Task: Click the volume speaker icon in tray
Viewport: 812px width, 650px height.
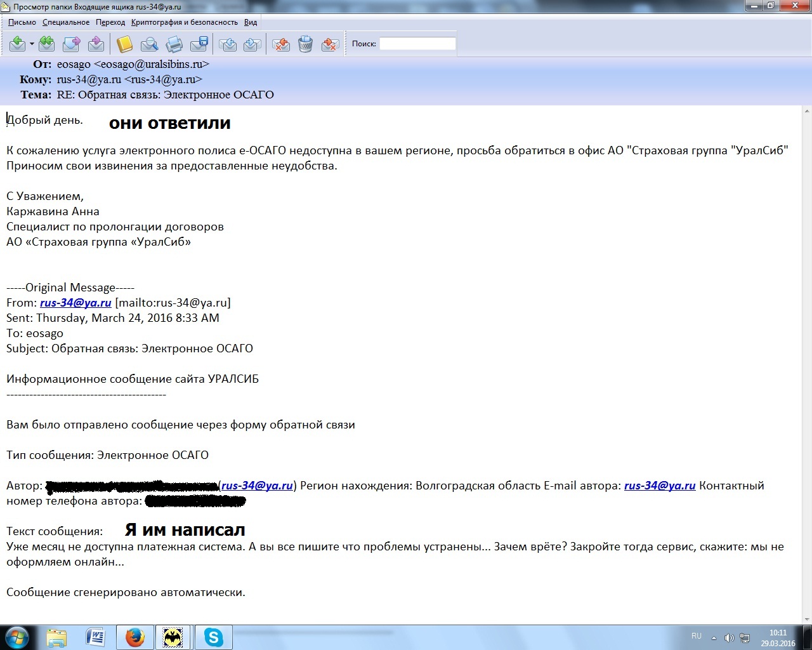Action: point(729,638)
